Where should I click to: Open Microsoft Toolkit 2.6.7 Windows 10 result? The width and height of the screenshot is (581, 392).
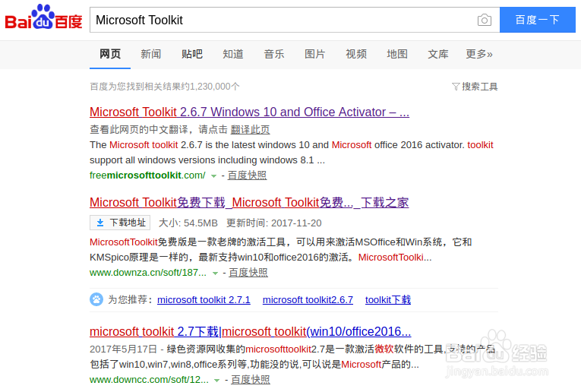249,112
